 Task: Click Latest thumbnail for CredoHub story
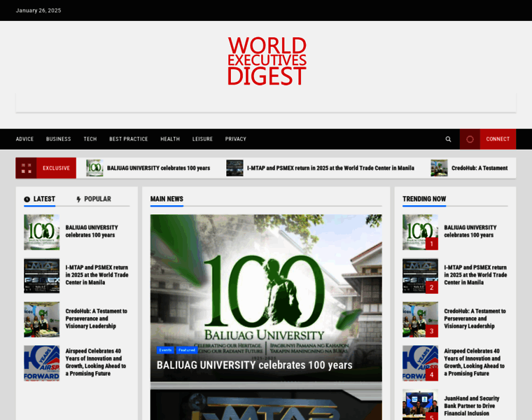pyautogui.click(x=42, y=320)
